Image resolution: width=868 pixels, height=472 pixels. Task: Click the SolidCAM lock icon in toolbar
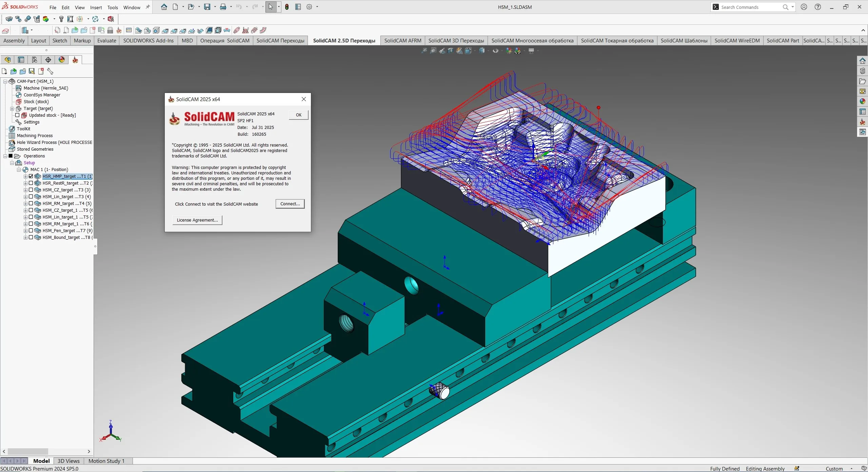110,30
